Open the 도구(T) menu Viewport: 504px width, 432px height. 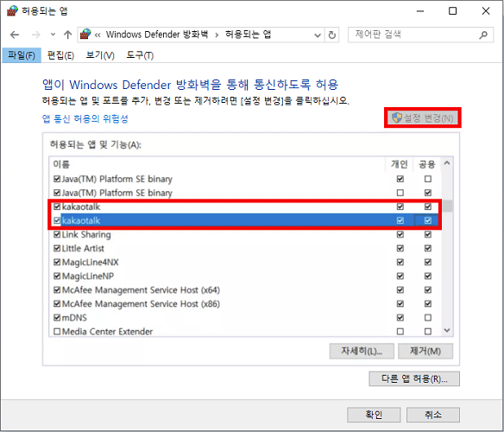(x=140, y=55)
